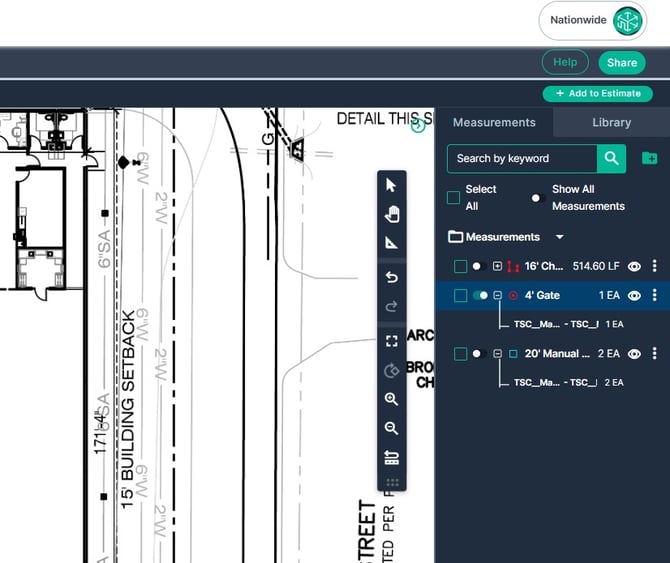Select the 4' Gate measurement label
This screenshot has width=670, height=563.
pos(542,295)
